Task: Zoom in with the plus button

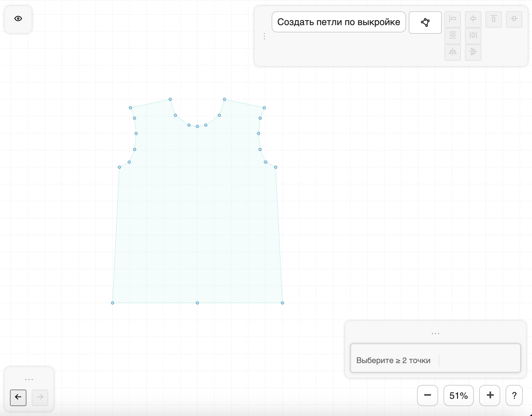Action: tap(490, 395)
